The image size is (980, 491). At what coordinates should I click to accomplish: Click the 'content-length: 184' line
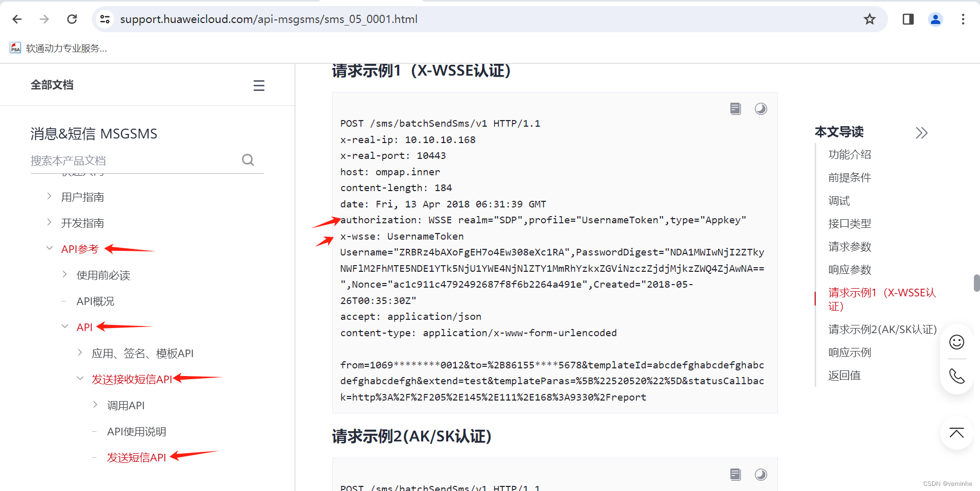396,188
